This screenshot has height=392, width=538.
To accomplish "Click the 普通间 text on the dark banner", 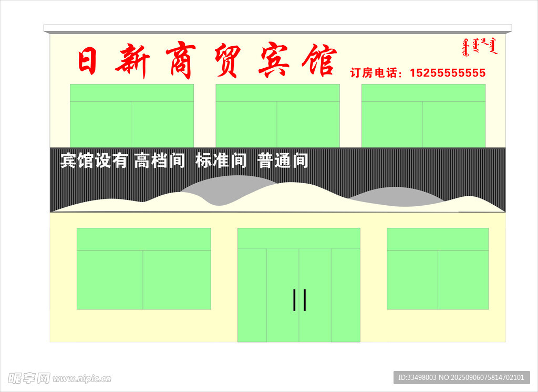I will 283,161.
